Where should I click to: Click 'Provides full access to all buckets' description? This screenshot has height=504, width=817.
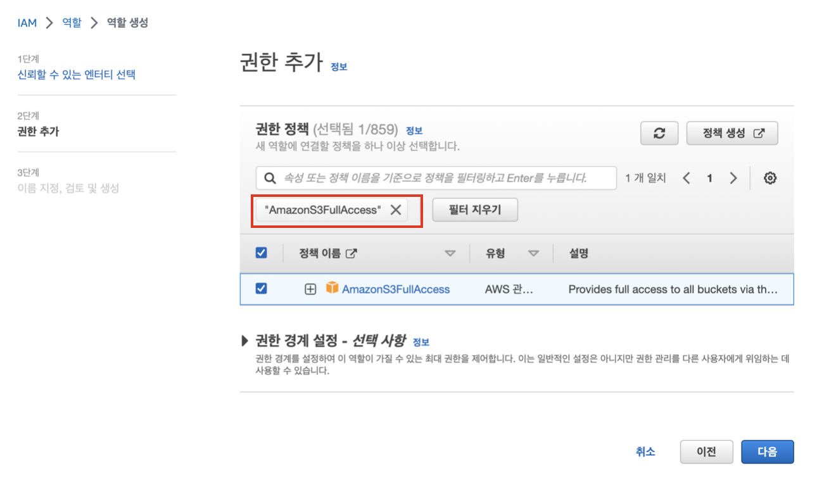(x=673, y=289)
